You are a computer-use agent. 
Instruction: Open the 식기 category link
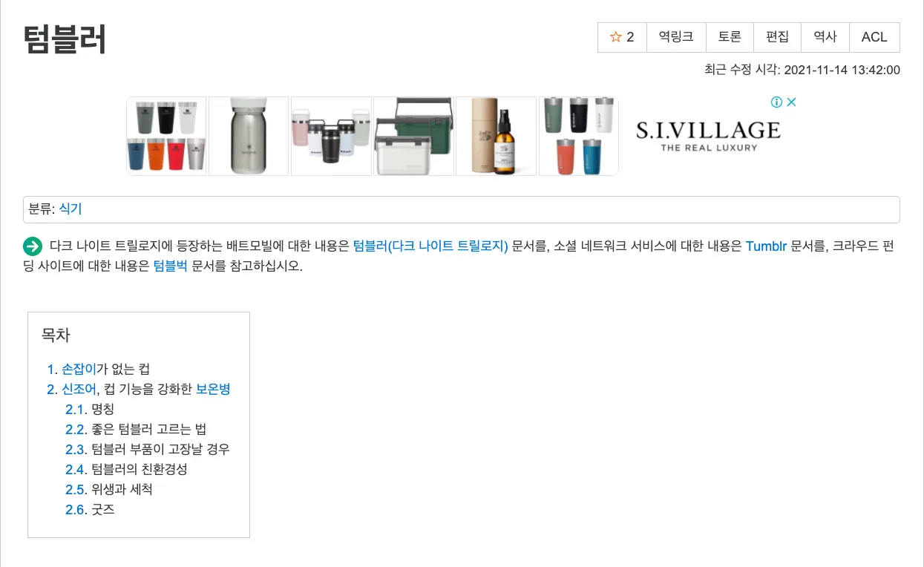pyautogui.click(x=71, y=209)
